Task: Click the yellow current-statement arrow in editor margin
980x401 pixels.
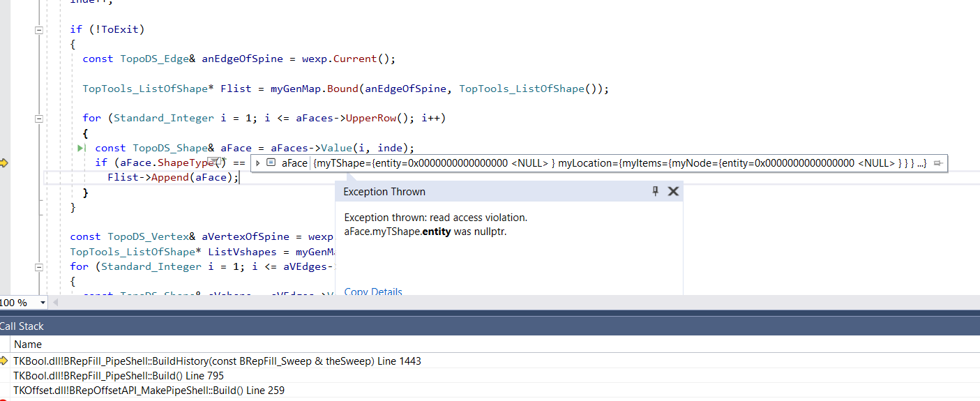Action: click(4, 162)
